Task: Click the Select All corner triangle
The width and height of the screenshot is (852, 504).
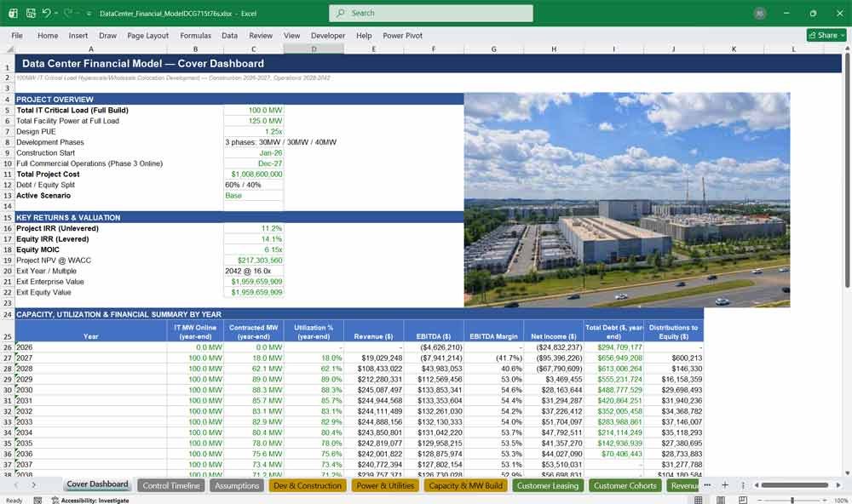Action: (x=9, y=49)
